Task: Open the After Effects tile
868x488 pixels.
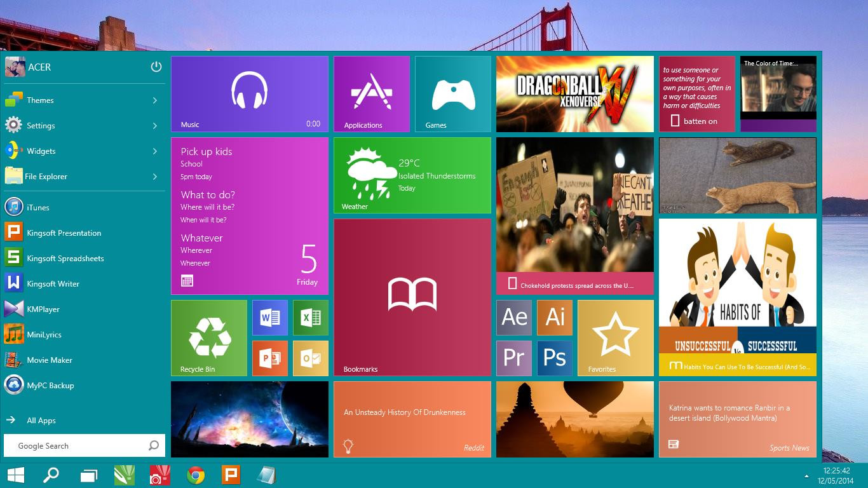Action: click(x=514, y=318)
